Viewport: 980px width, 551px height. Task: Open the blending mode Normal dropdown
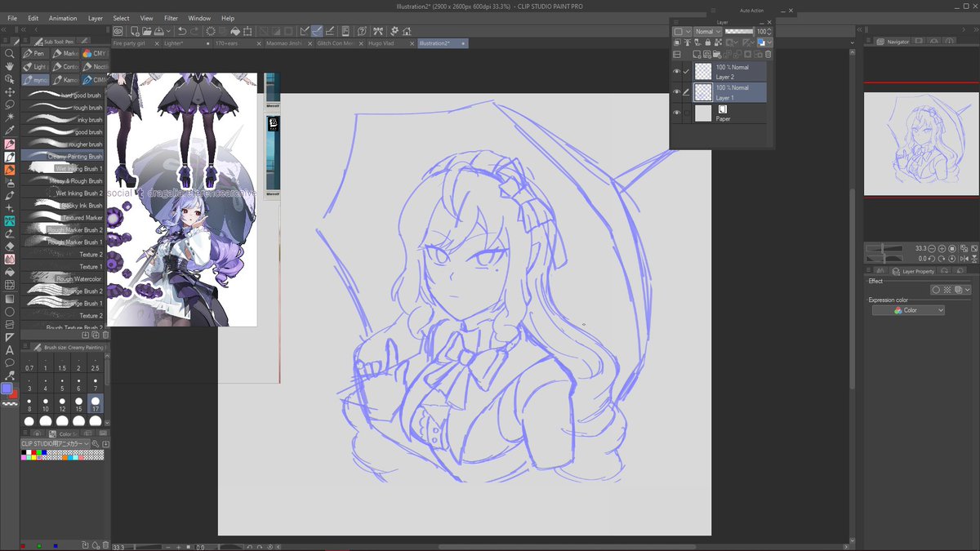click(707, 31)
